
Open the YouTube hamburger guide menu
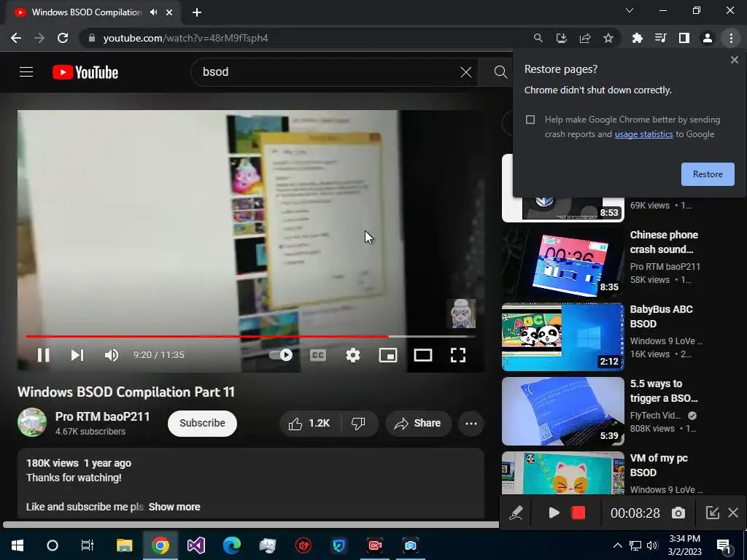(26, 72)
